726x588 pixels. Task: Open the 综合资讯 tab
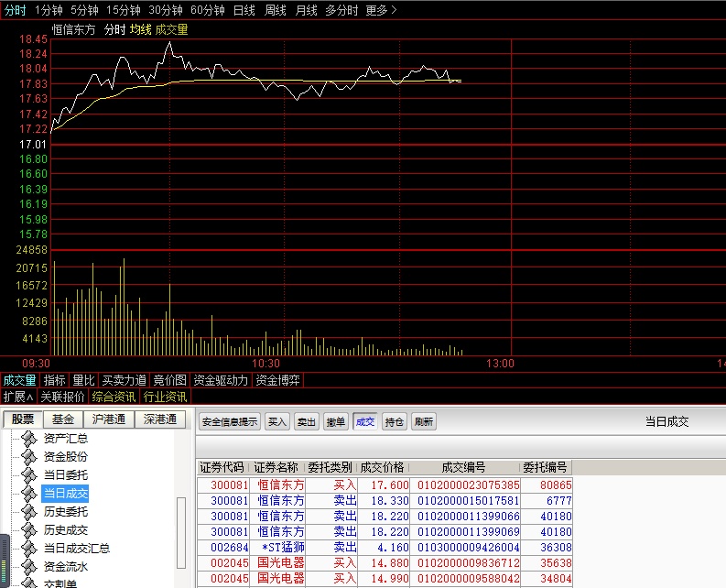pyautogui.click(x=114, y=397)
